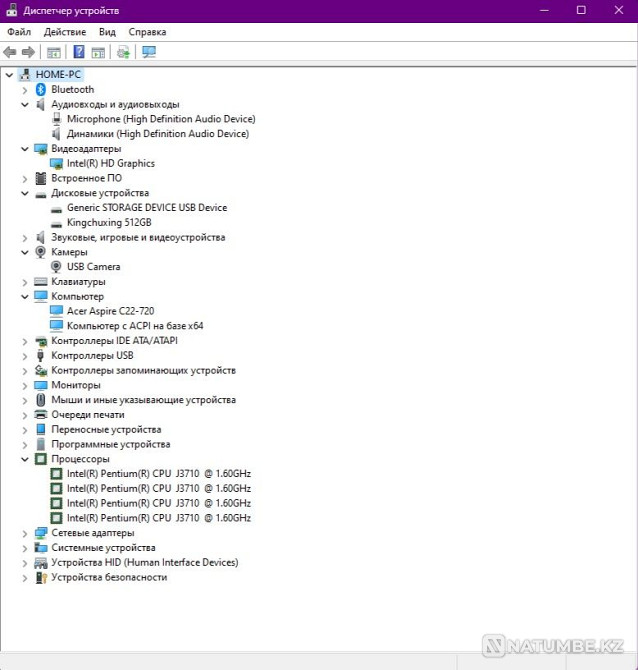Click the Переносные устройства icon
The height and width of the screenshot is (670, 638).
(x=41, y=429)
